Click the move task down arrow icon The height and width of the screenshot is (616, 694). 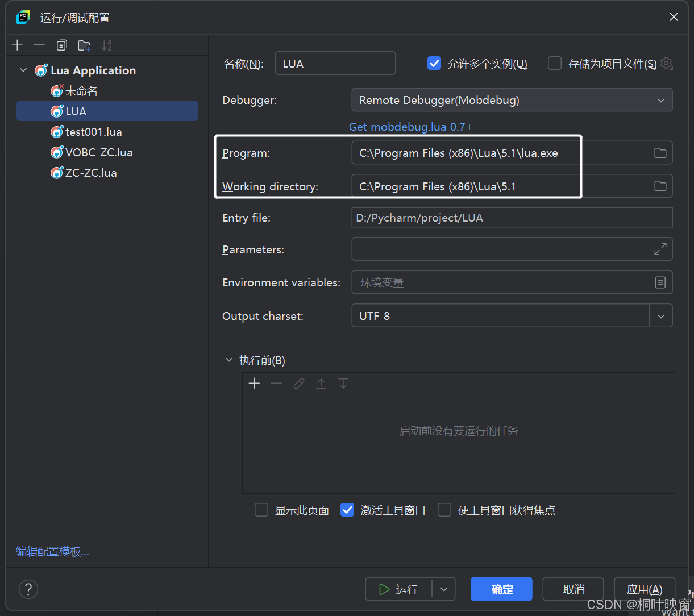click(x=343, y=384)
